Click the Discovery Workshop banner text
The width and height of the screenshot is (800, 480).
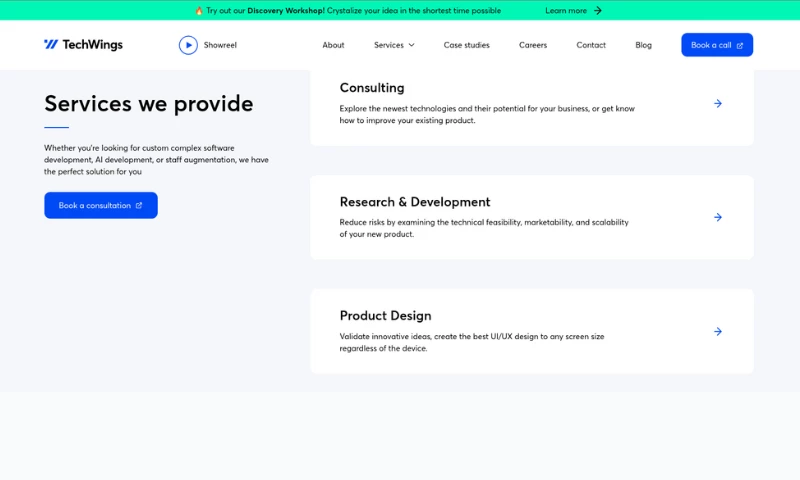(x=285, y=11)
